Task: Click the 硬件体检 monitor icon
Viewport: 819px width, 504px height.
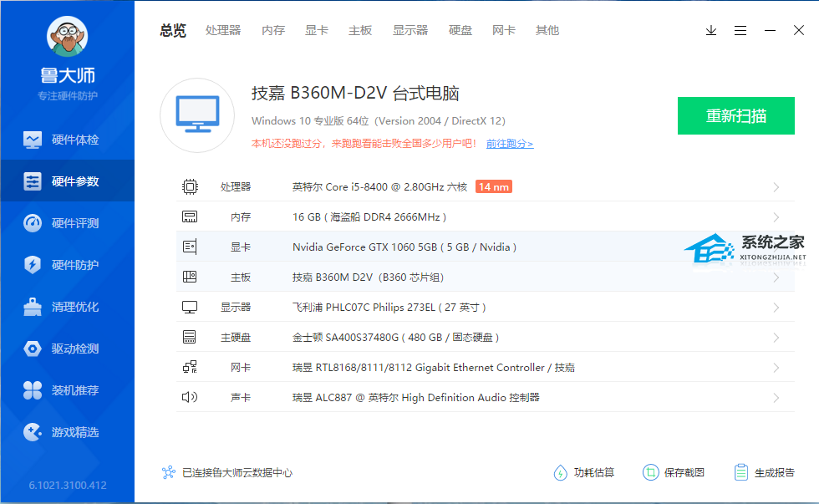Action: tap(33, 140)
